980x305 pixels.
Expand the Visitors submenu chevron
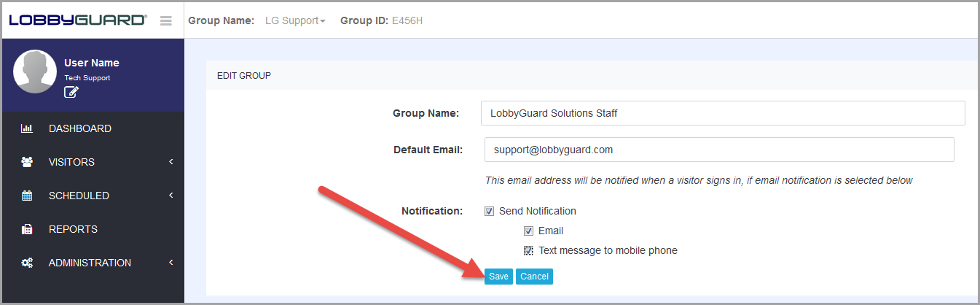(x=171, y=162)
